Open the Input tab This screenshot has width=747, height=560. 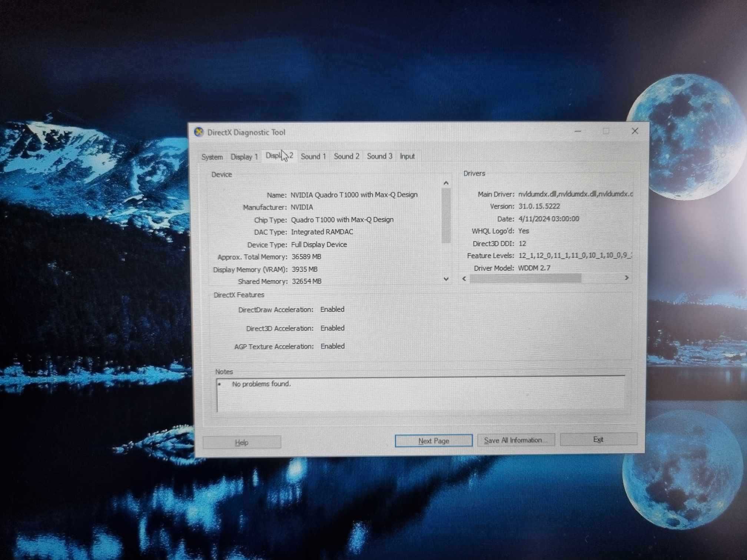(407, 156)
